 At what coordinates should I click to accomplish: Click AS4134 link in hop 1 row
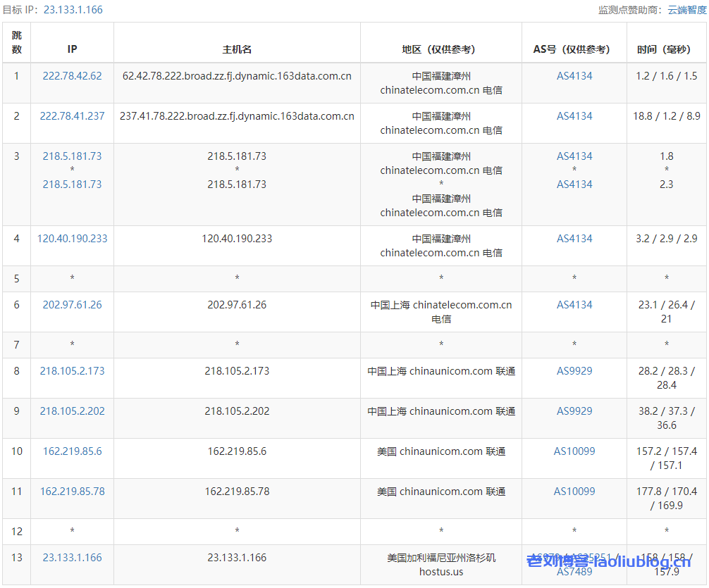click(x=574, y=76)
